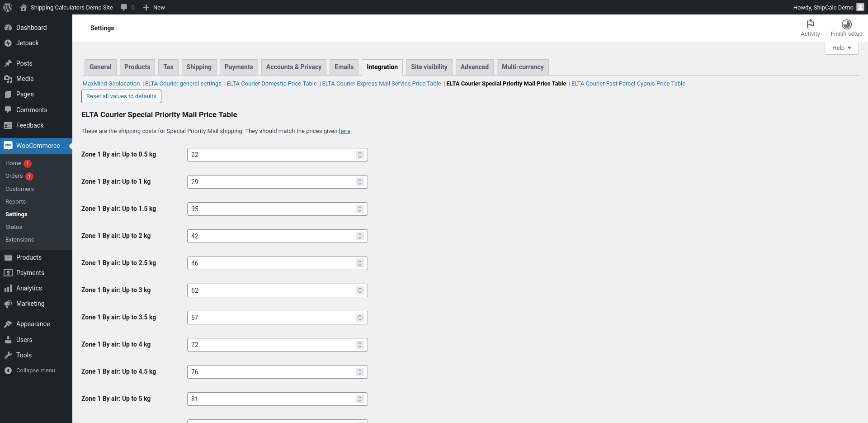Open the Activity panel flag icon
This screenshot has width=868, height=423.
[810, 24]
